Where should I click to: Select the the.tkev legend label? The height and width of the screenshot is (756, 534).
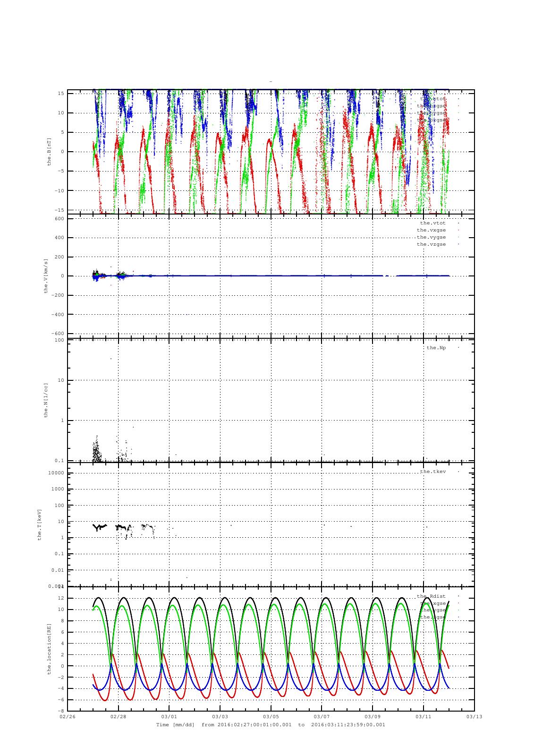(x=433, y=472)
